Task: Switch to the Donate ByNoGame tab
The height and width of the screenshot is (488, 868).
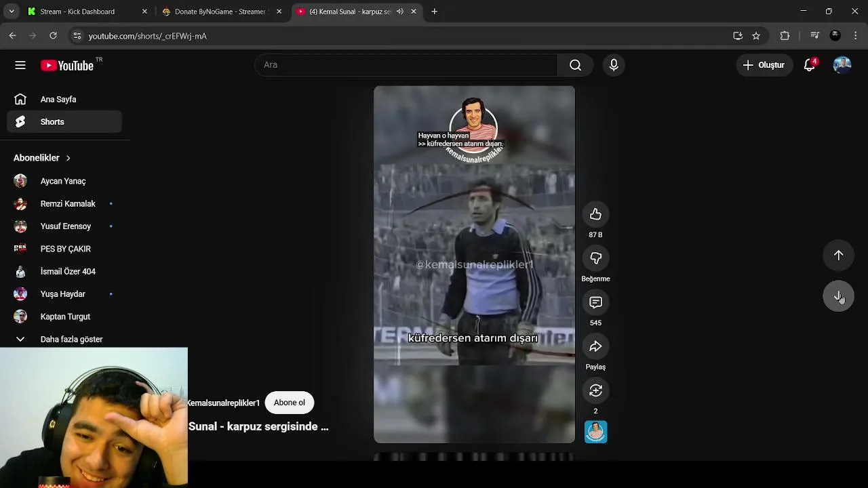Action: pyautogui.click(x=221, y=12)
